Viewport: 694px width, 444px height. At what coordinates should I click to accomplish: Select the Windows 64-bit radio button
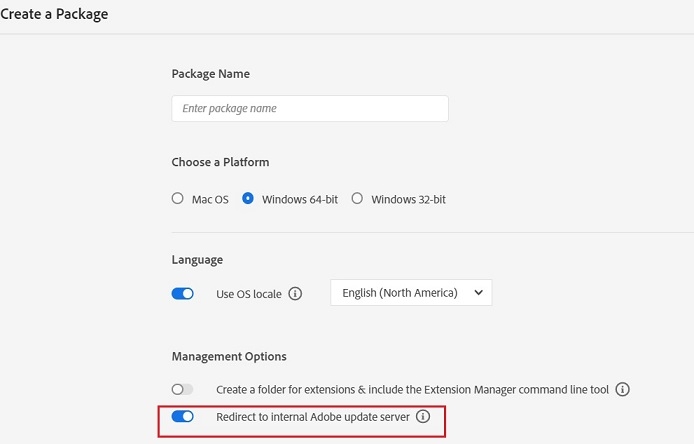pos(248,199)
